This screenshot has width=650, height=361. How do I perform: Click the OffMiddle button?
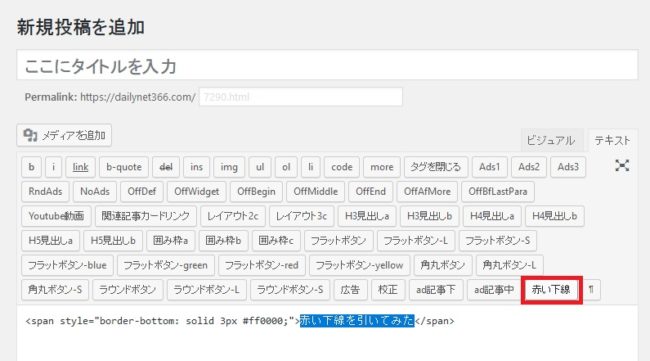(315, 191)
